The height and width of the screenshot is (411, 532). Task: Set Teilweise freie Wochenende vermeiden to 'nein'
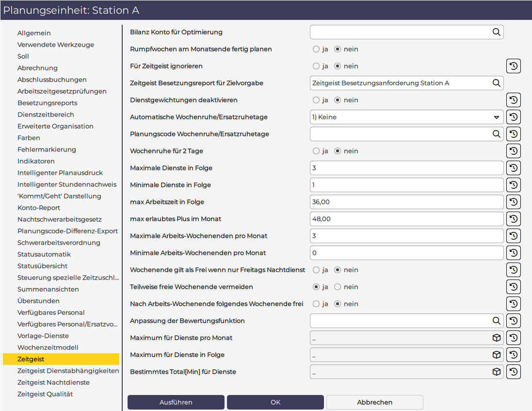338,287
